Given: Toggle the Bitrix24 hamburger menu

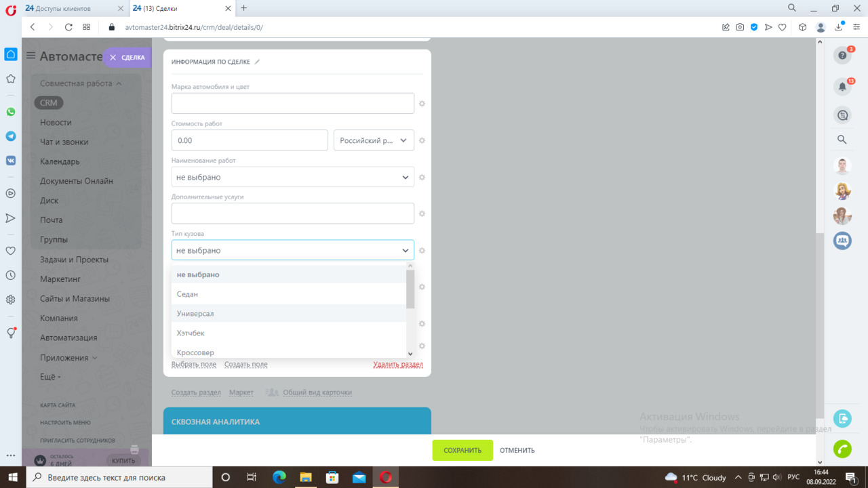Looking at the screenshot, I should pyautogui.click(x=31, y=56).
